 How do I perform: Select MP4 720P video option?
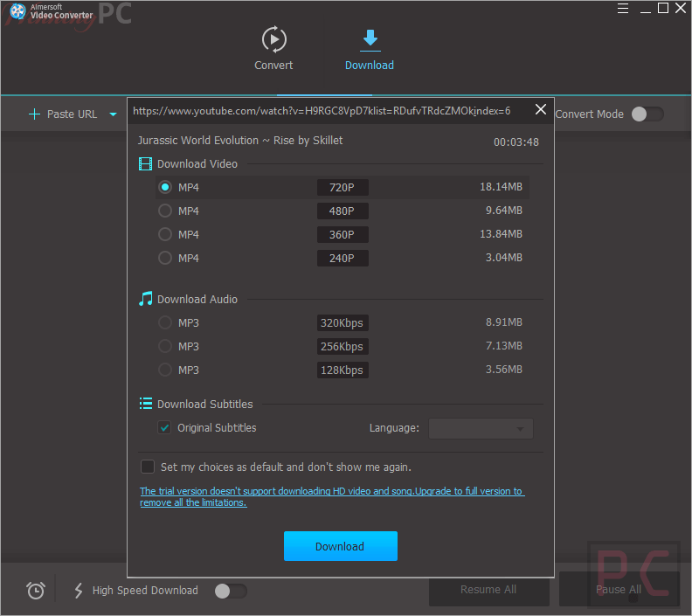[x=165, y=187]
